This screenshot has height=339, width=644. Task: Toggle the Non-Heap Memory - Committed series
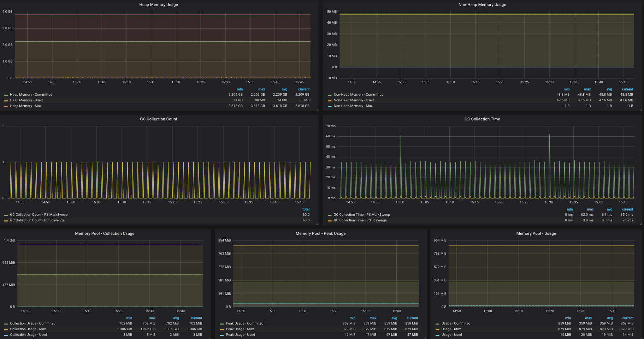coord(358,95)
